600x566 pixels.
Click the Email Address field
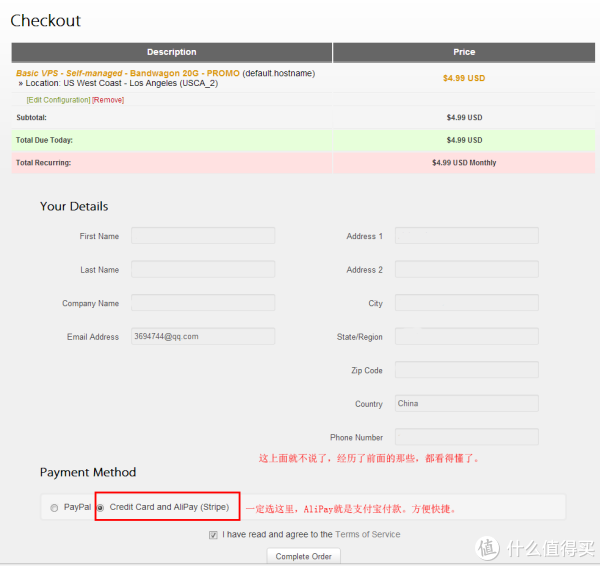pos(203,337)
